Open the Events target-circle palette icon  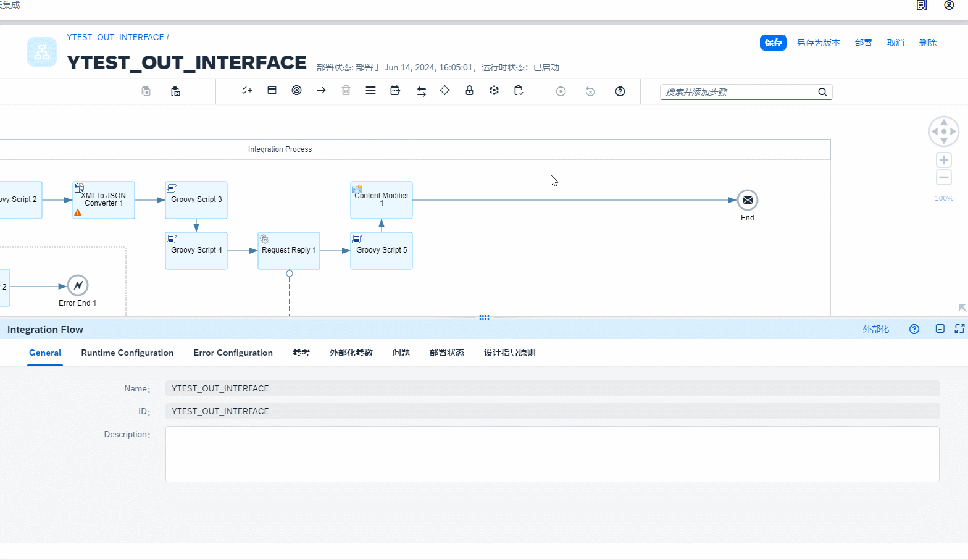tap(296, 91)
